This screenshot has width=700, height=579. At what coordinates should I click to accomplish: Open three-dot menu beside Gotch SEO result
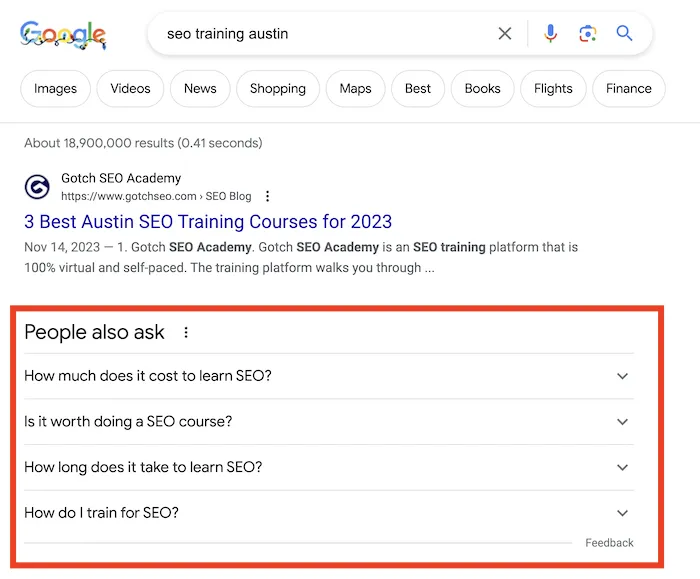267,197
